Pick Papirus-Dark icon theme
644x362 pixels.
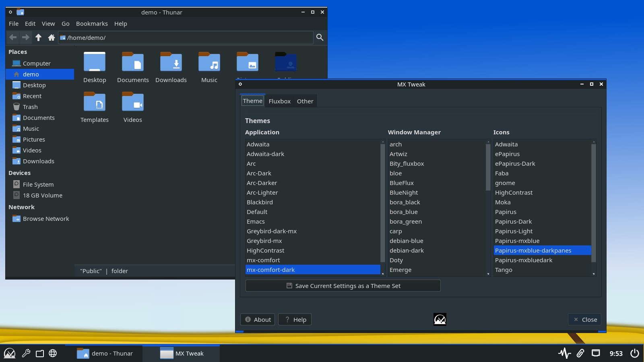pyautogui.click(x=543, y=222)
